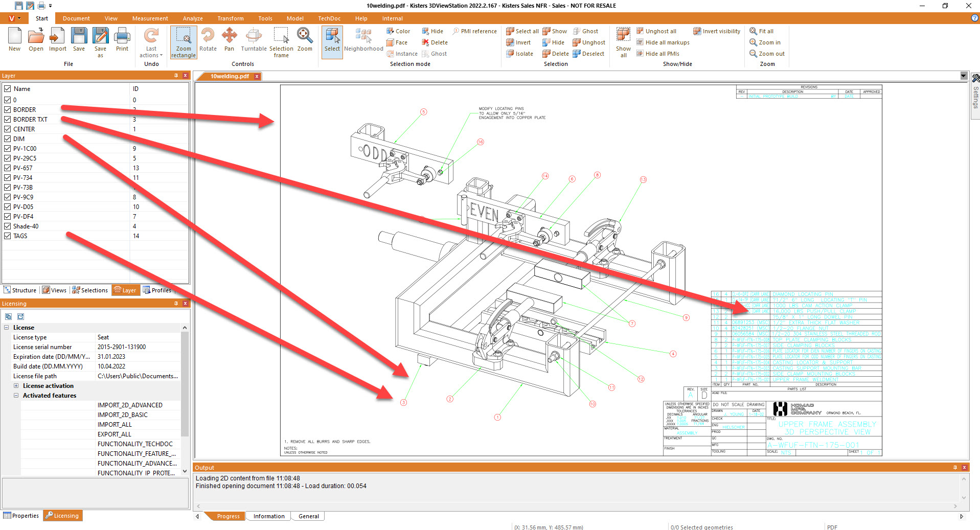Image resolution: width=980 pixels, height=530 pixels.
Task: Click Unghost all button
Action: (656, 31)
